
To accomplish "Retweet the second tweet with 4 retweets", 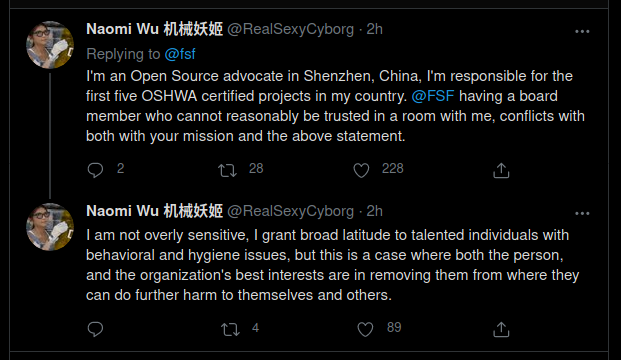I will (230, 329).
